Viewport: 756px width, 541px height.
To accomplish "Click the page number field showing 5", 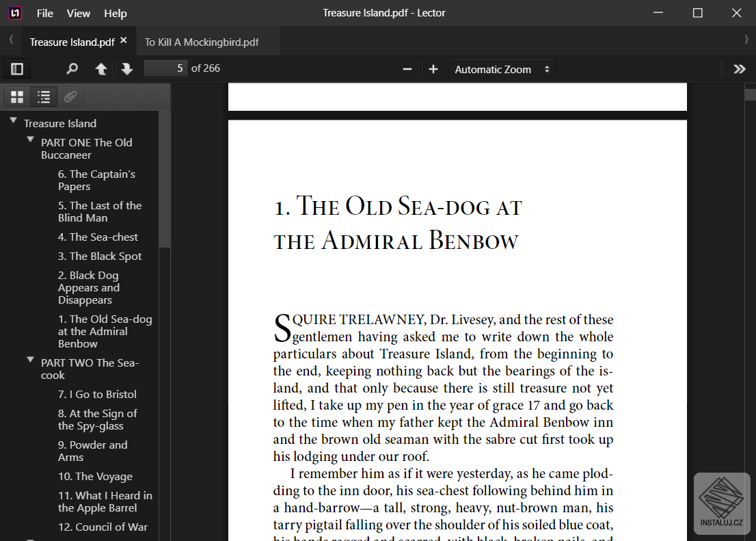I will [165, 68].
